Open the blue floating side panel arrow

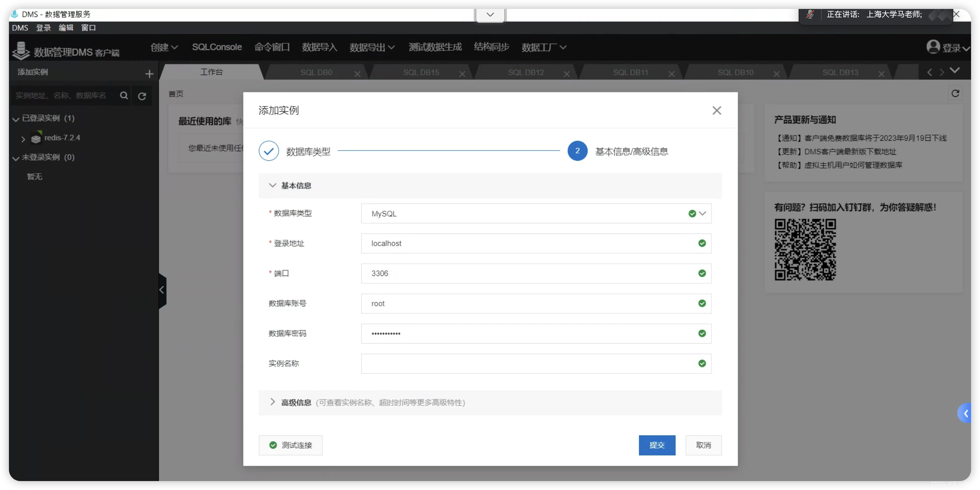tap(965, 413)
